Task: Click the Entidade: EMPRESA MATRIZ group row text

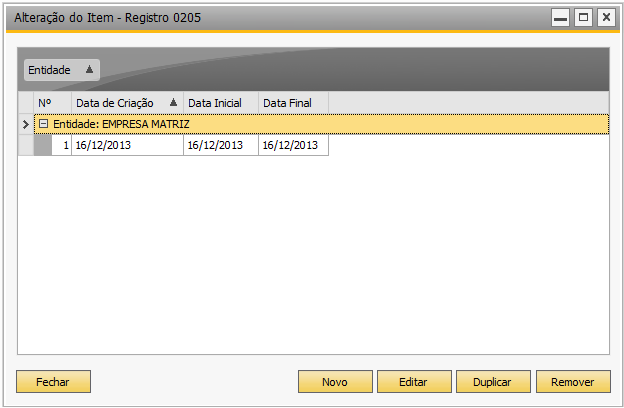Action: (x=121, y=124)
